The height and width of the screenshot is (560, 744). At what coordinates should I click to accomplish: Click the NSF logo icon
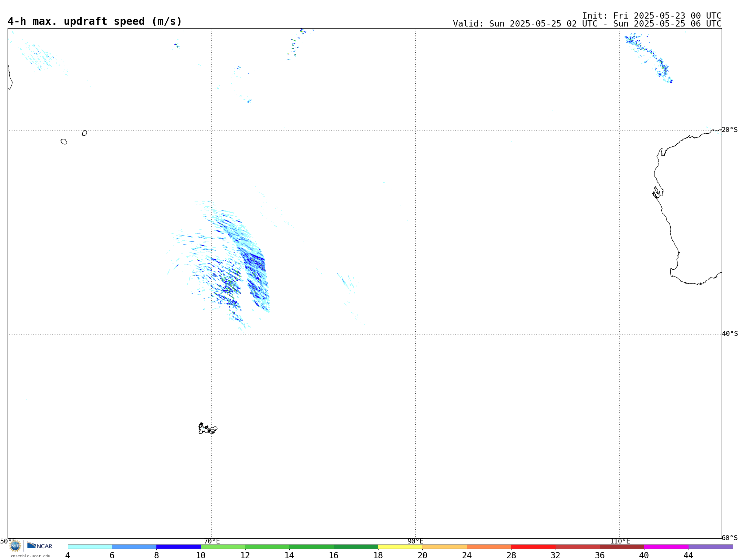(x=15, y=546)
